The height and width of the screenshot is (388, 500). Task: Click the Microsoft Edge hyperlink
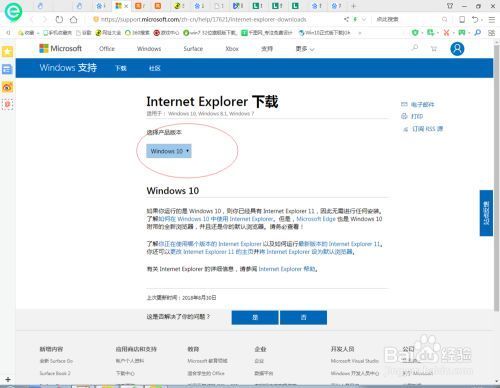(316, 219)
